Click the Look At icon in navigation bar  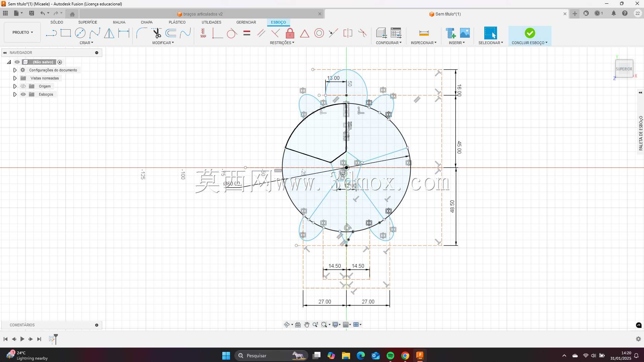click(298, 325)
